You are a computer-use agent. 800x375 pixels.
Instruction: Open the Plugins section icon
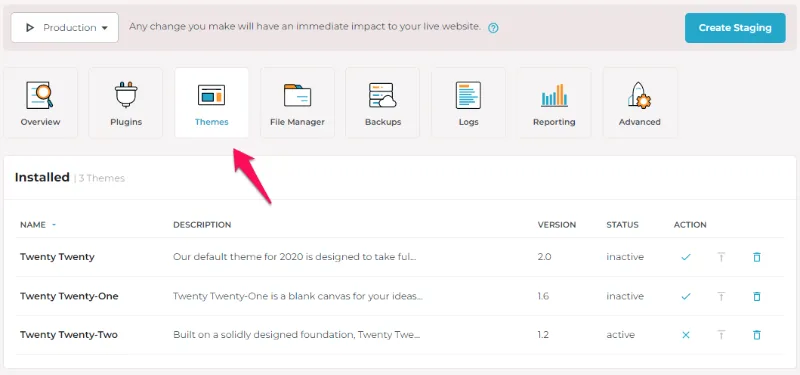click(x=126, y=95)
